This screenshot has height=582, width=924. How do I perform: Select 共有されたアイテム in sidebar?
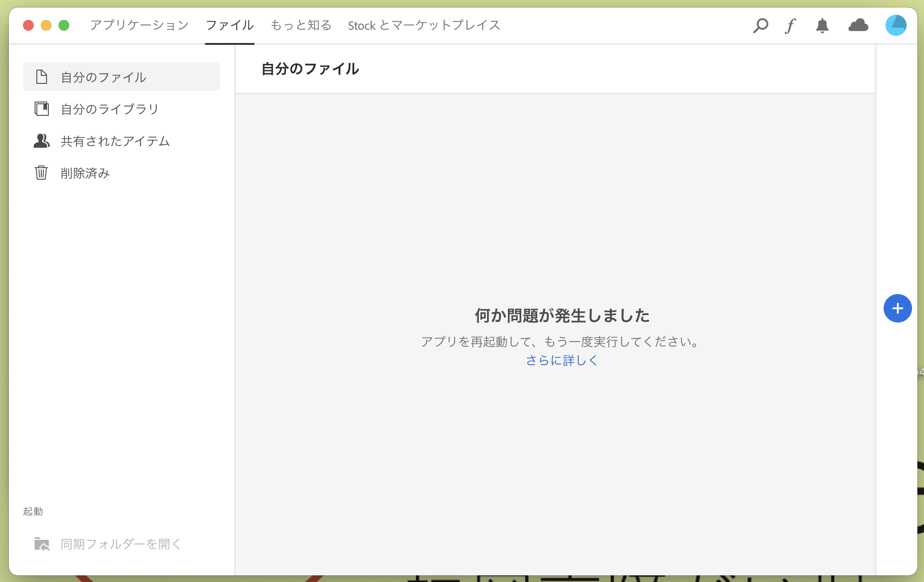coord(115,141)
